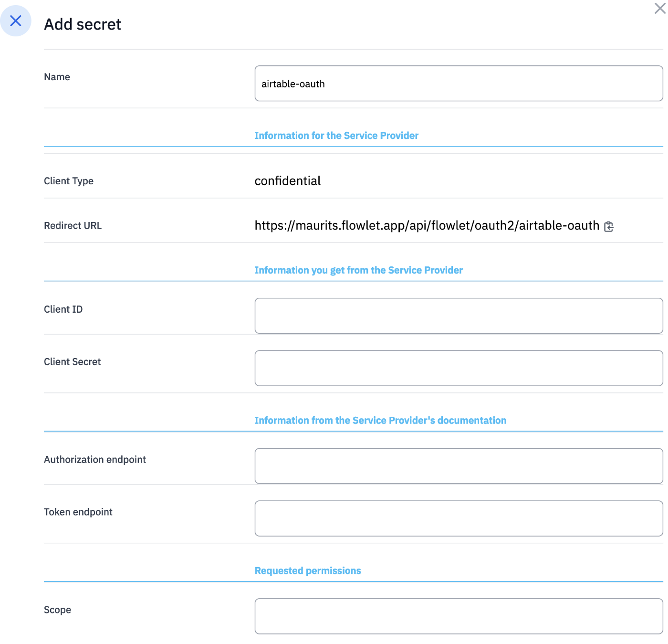Click the Redirect URL text
Screen dimensions: 668x644
click(x=427, y=225)
